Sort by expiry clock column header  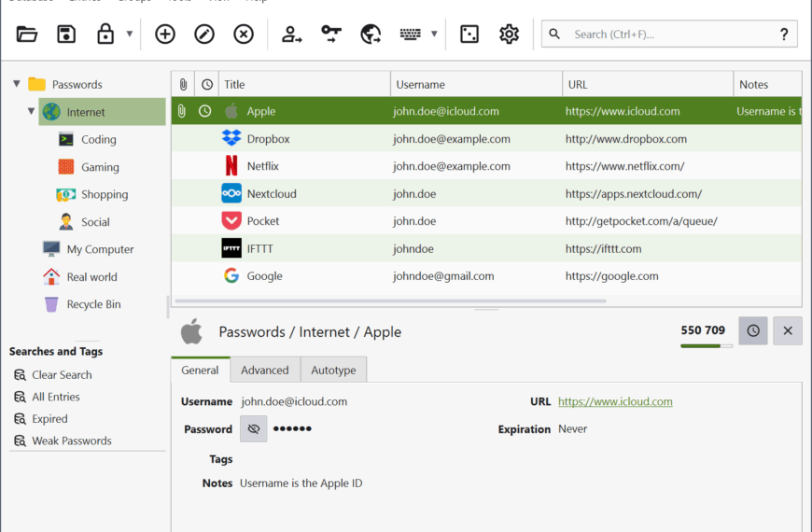point(206,84)
